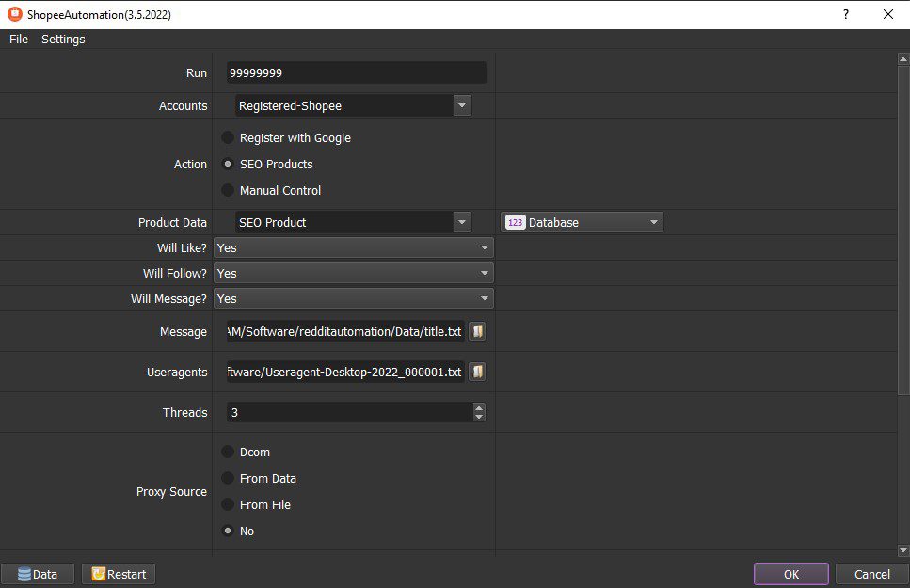Open the Will Follow? dropdown

[x=354, y=274]
